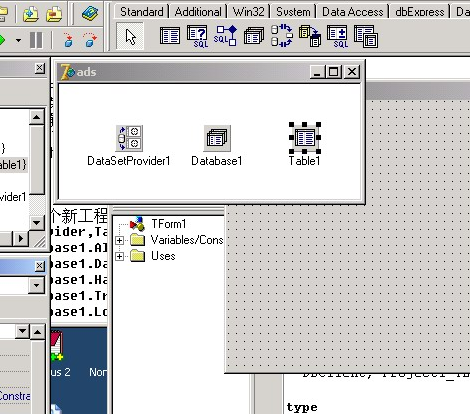Viewport: 471px width, 416px height.
Task: Click scroll down arrow in object tree panel
Action: 36,222
